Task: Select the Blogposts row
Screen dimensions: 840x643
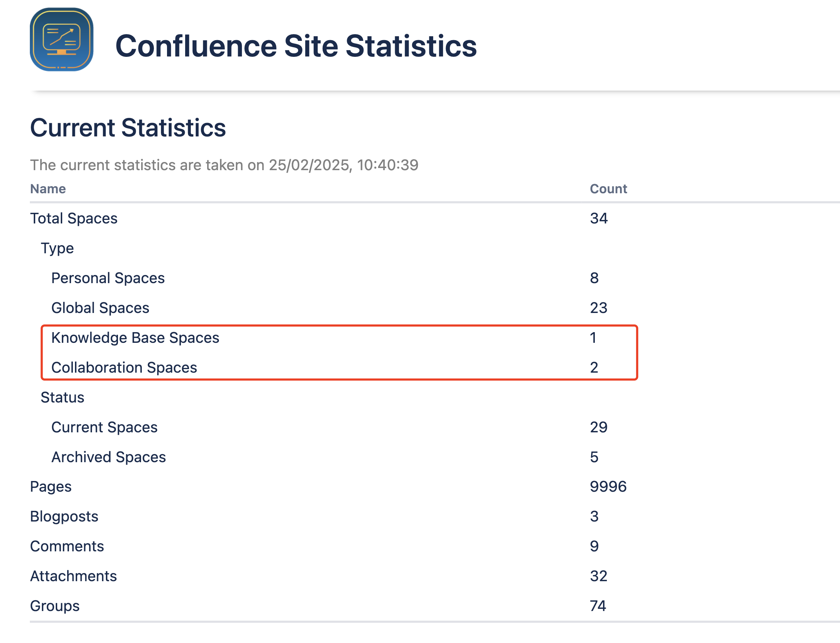Action: click(x=64, y=516)
